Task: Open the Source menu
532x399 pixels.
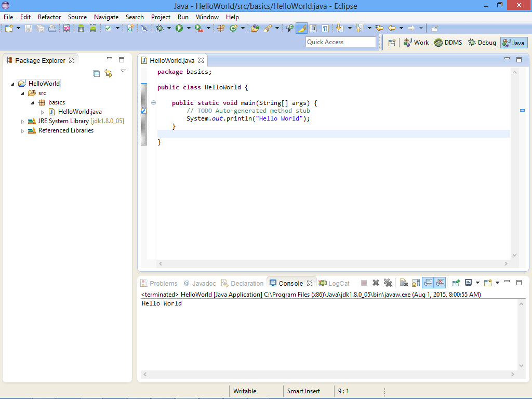Action: pyautogui.click(x=77, y=17)
